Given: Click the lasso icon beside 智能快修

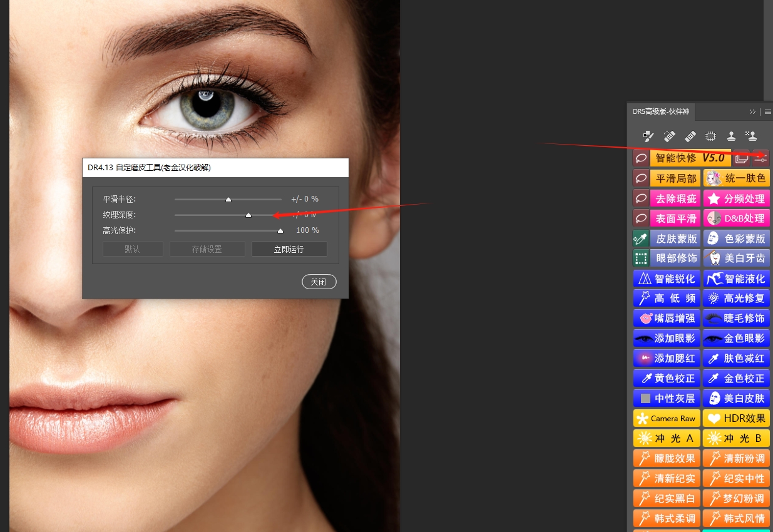Looking at the screenshot, I should [641, 158].
